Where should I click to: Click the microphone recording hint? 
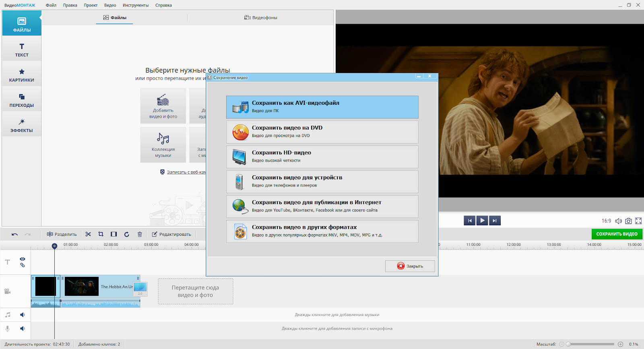337,328
